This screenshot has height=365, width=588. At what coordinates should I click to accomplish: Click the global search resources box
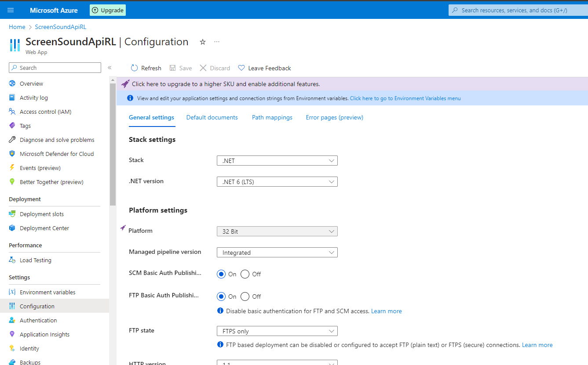coord(518,10)
